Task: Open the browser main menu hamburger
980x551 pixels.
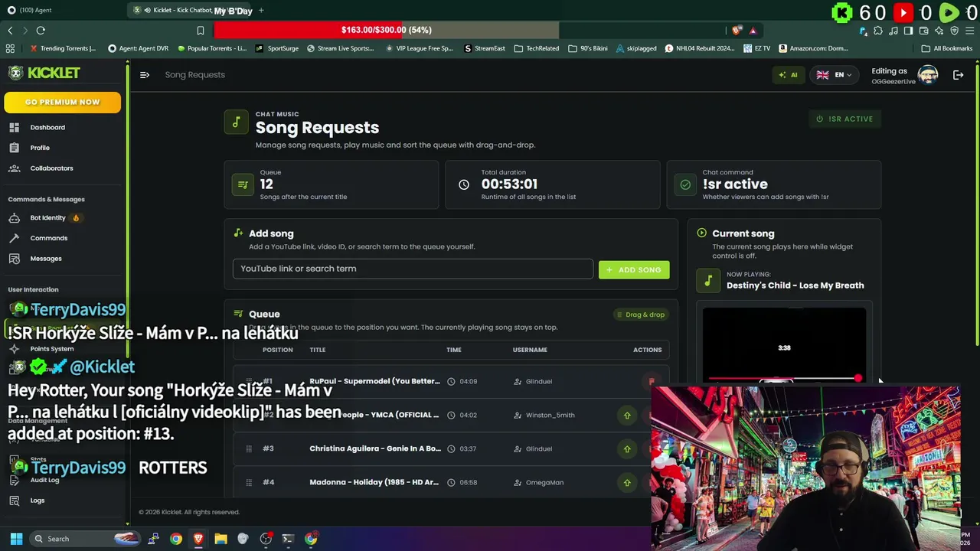Action: point(969,31)
